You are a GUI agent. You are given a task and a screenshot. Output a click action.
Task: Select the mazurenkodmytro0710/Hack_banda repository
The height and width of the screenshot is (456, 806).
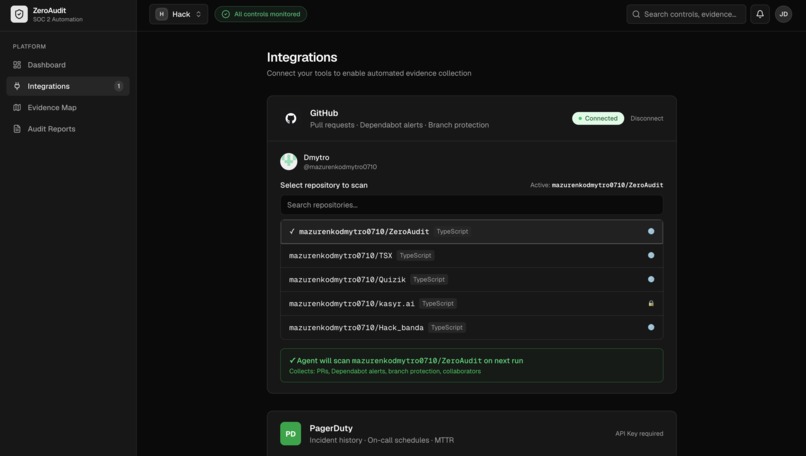[x=471, y=327]
